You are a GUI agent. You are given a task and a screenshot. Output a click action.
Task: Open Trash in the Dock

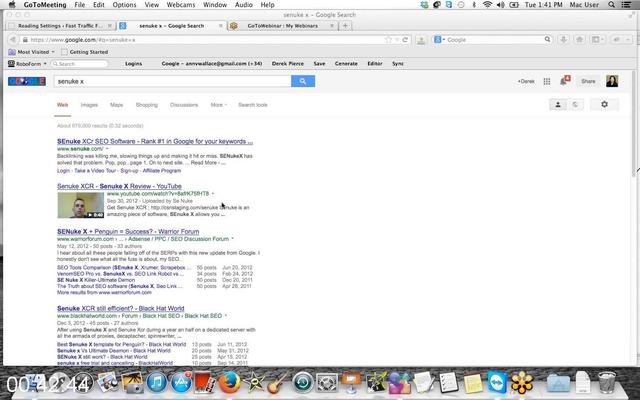(607, 382)
